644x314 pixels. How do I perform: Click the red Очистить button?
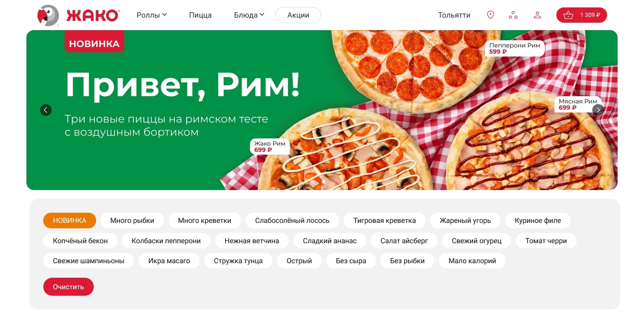tap(68, 287)
